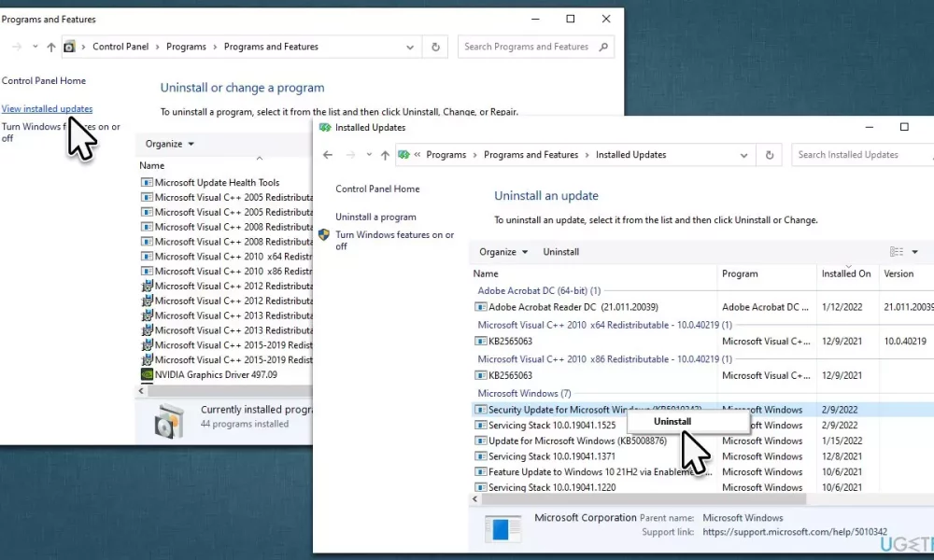
Task: Select Microsoft Update Health Tools in the programs list
Action: pos(226,183)
